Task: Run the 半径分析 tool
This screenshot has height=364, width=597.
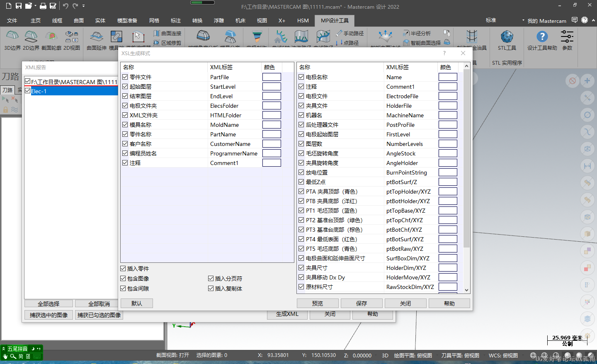Action: 417,33
